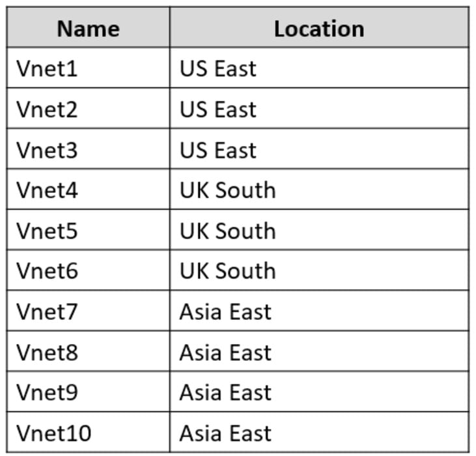The width and height of the screenshot is (476, 456).
Task: Click US East location for Vnet1
Action: [x=218, y=69]
